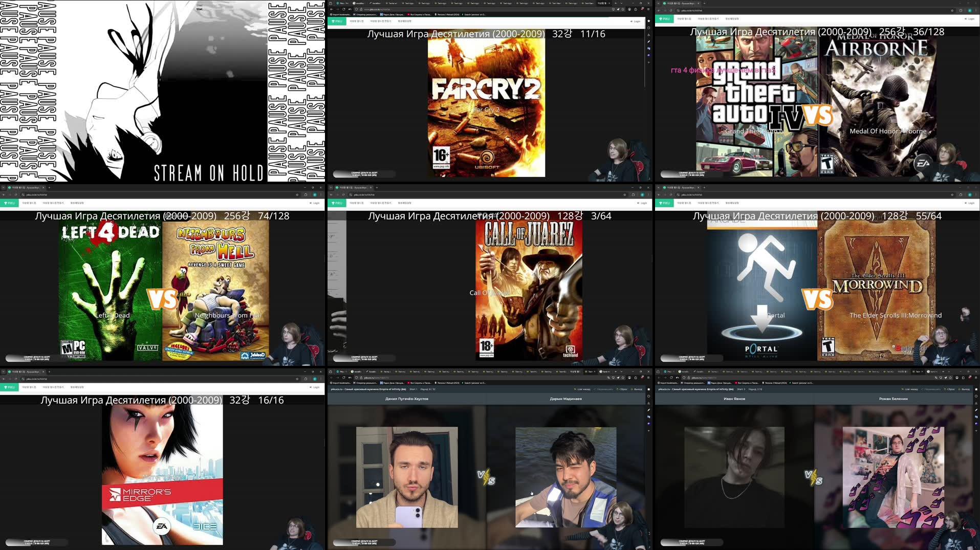Pick the Neighbours from Hell cover
The image size is (980, 550).
(x=215, y=291)
